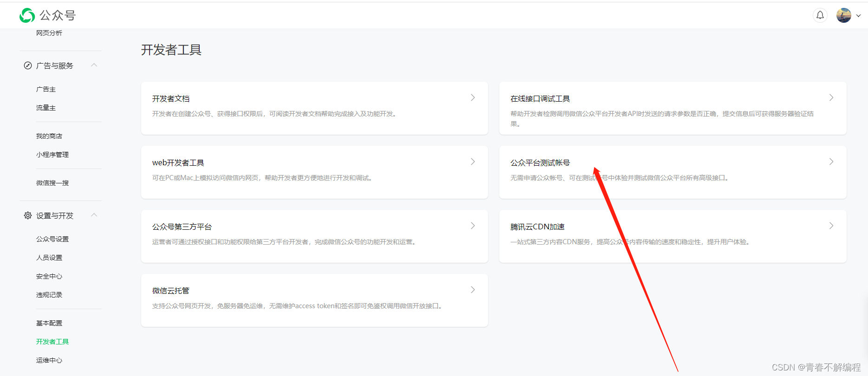Open 我的商店 in the sidebar

[x=49, y=136]
